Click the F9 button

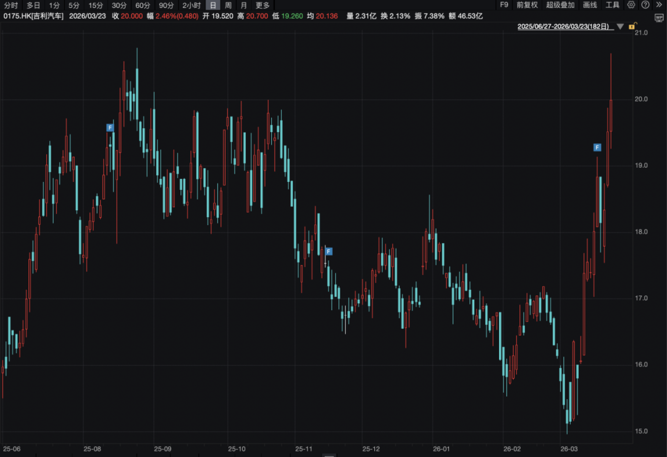coord(504,5)
